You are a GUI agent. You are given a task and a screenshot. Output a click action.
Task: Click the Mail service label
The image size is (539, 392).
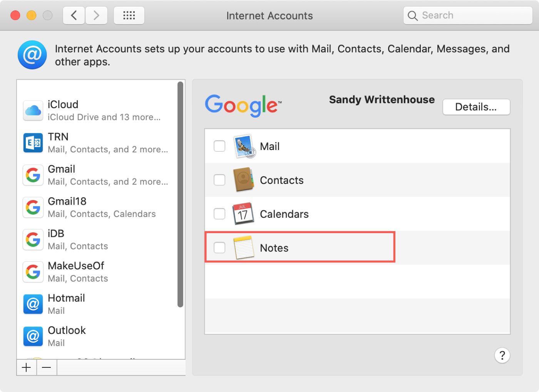(270, 147)
